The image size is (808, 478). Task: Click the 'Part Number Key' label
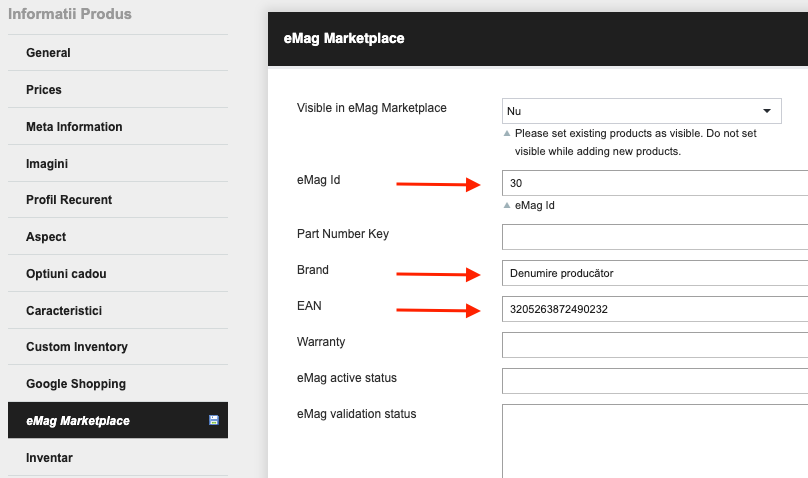[343, 234]
